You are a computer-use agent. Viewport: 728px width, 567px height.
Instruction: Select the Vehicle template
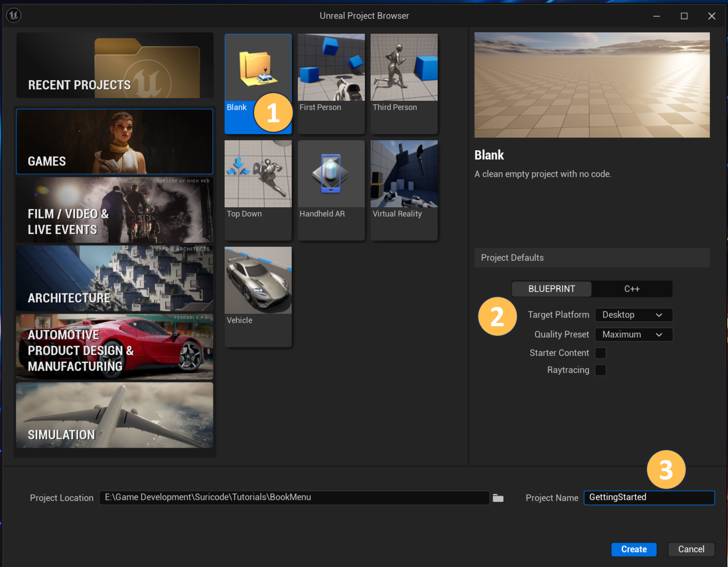258,297
